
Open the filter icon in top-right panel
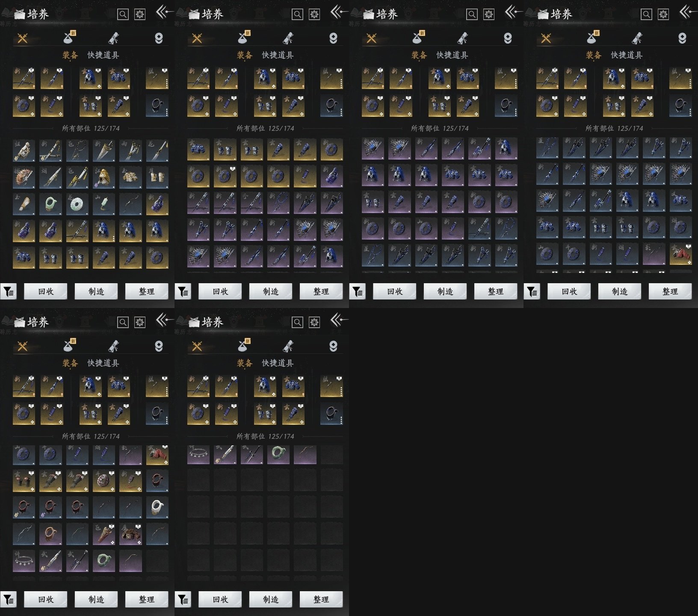pyautogui.click(x=532, y=292)
